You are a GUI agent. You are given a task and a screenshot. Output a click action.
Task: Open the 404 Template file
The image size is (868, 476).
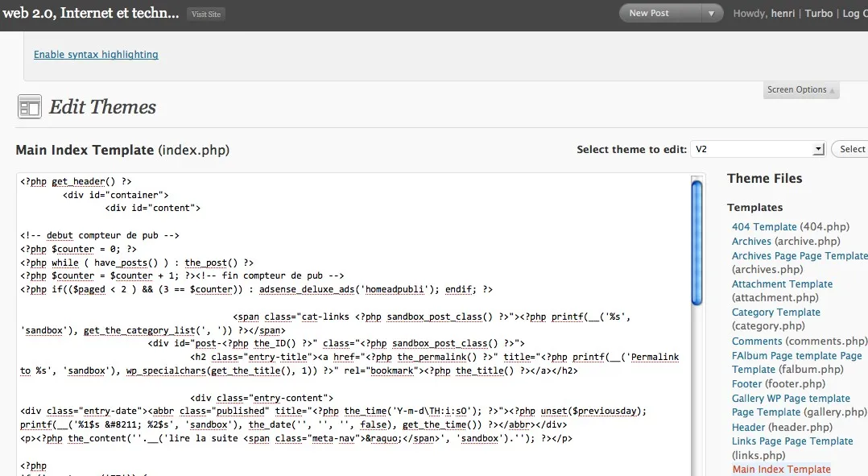[x=764, y=226]
